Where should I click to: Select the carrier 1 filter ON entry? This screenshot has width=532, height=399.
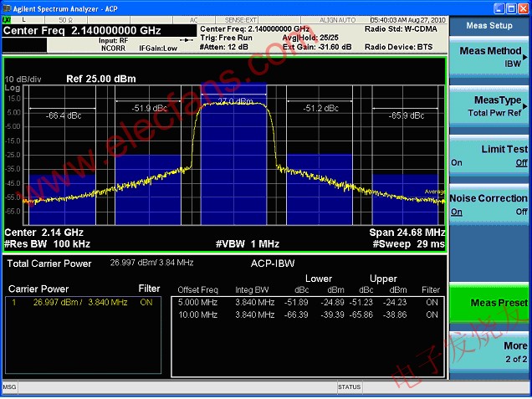tap(146, 302)
